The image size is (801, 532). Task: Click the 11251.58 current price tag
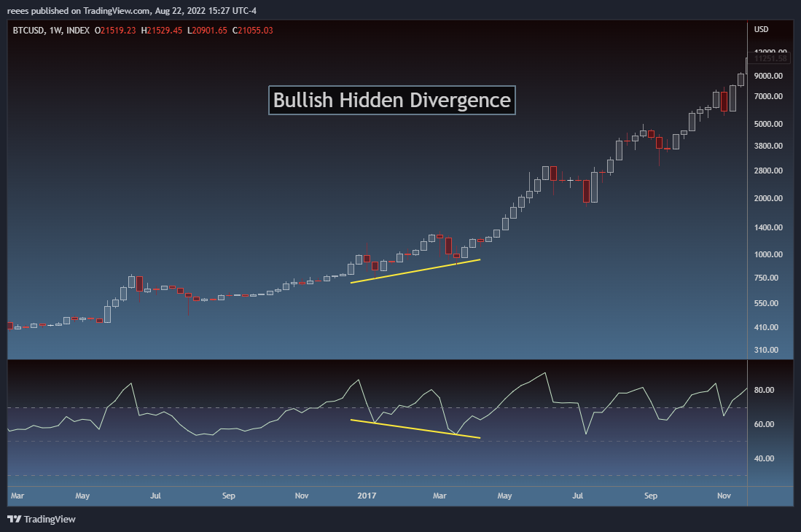tap(771, 58)
